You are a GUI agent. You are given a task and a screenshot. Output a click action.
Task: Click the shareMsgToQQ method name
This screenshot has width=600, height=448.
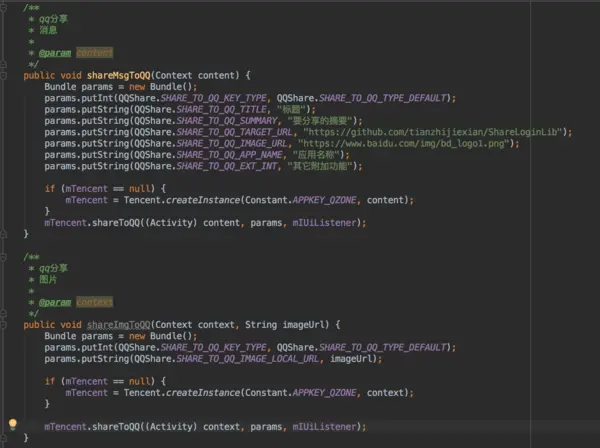pyautogui.click(x=119, y=75)
